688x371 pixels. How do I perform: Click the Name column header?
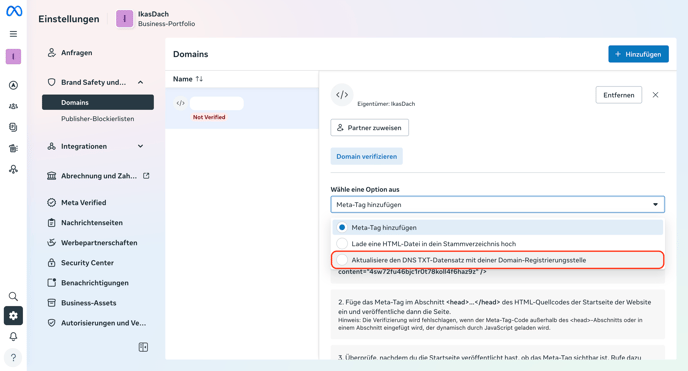click(183, 79)
